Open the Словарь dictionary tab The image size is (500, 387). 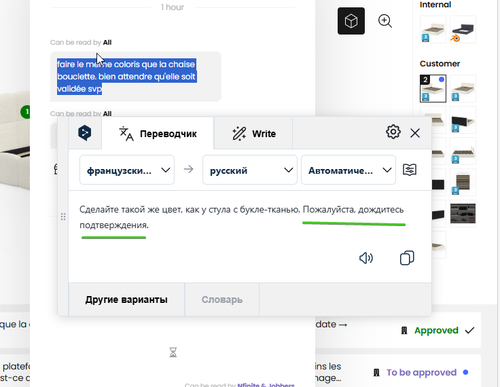pyautogui.click(x=222, y=300)
